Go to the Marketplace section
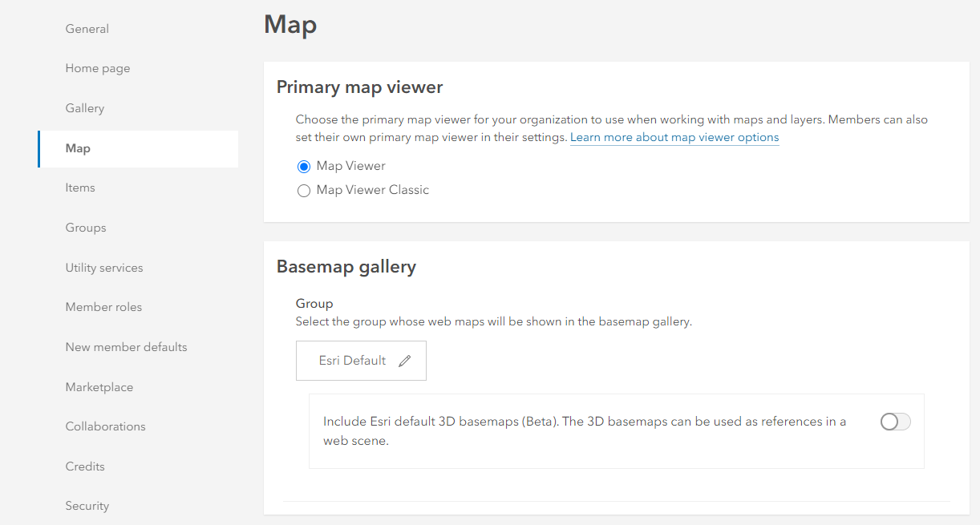Viewport: 980px width, 525px height. tap(99, 387)
